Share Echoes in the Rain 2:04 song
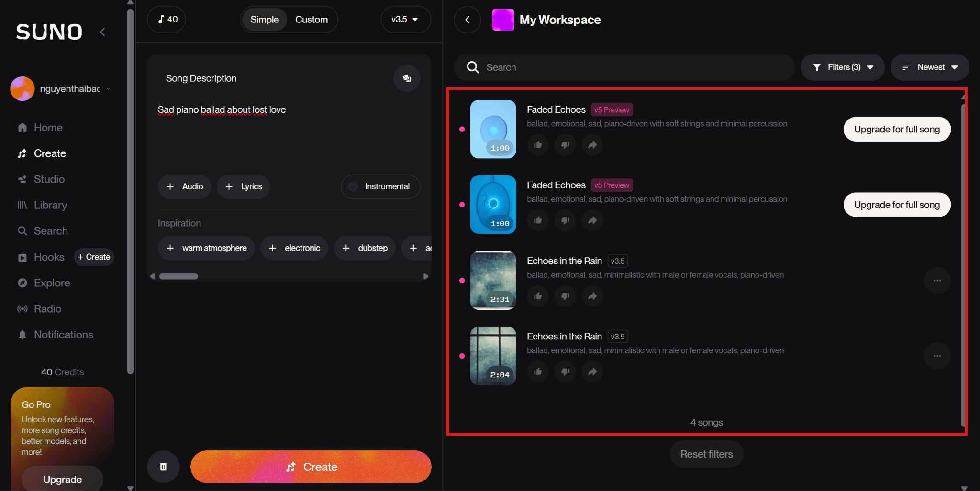The height and width of the screenshot is (491, 980). pos(592,372)
